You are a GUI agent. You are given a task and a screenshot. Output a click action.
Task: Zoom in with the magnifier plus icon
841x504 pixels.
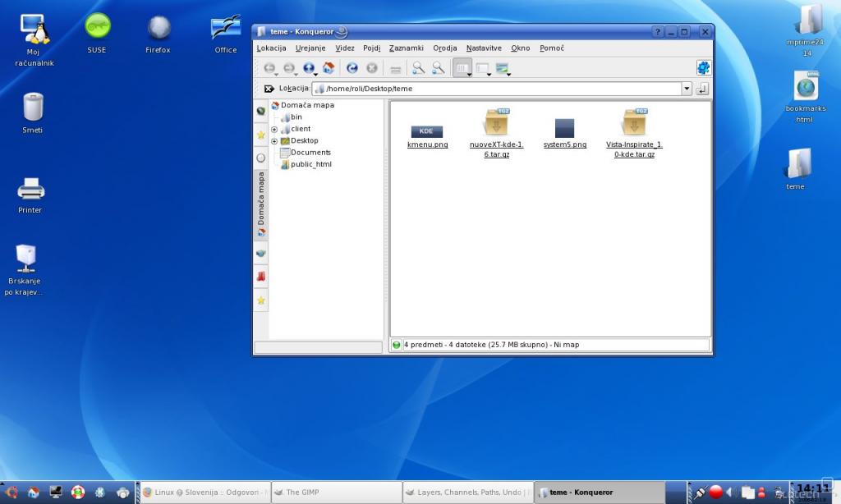[418, 68]
